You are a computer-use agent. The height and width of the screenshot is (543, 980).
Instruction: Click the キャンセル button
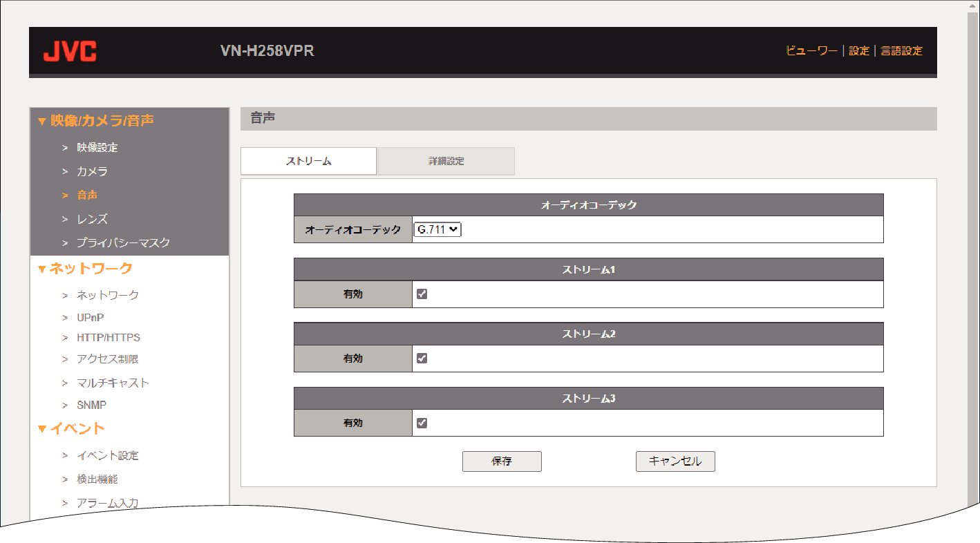coord(675,461)
